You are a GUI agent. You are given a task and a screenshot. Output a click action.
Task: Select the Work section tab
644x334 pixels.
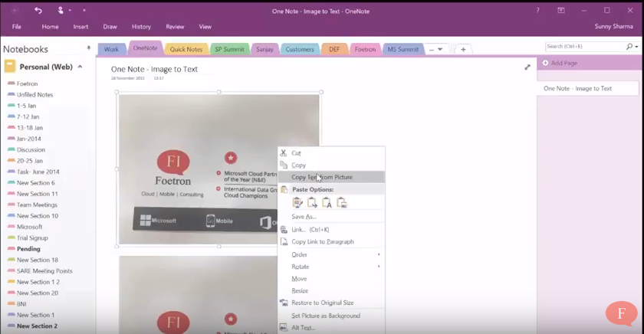point(111,49)
